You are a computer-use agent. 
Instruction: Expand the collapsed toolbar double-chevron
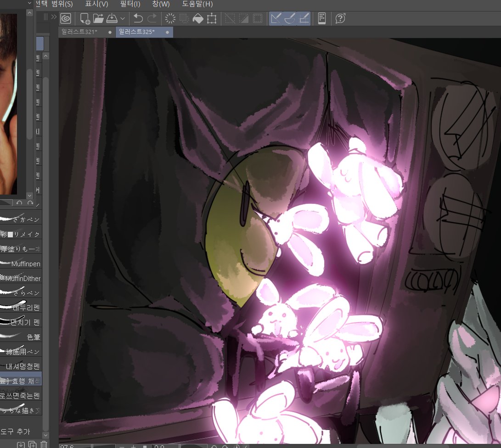[x=54, y=17]
